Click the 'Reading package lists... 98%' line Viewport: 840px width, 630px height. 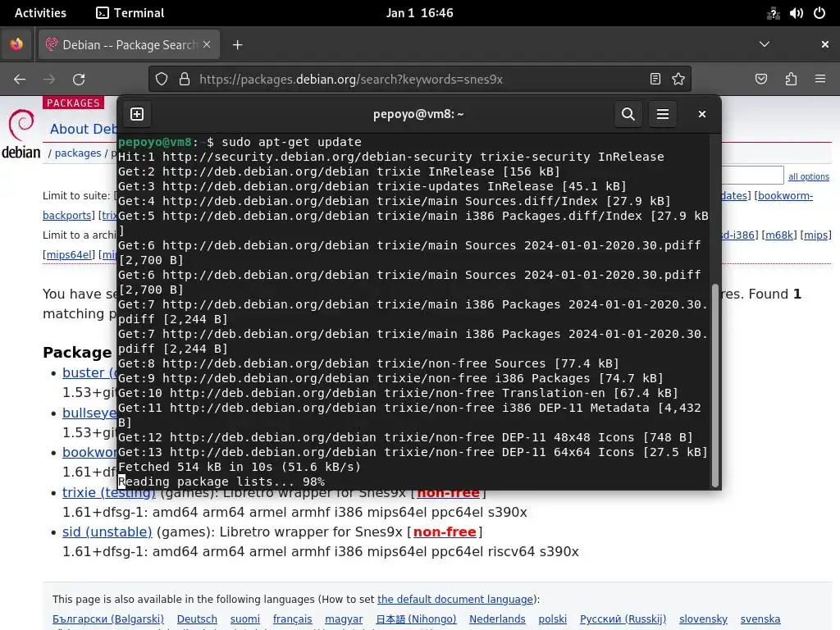(221, 482)
